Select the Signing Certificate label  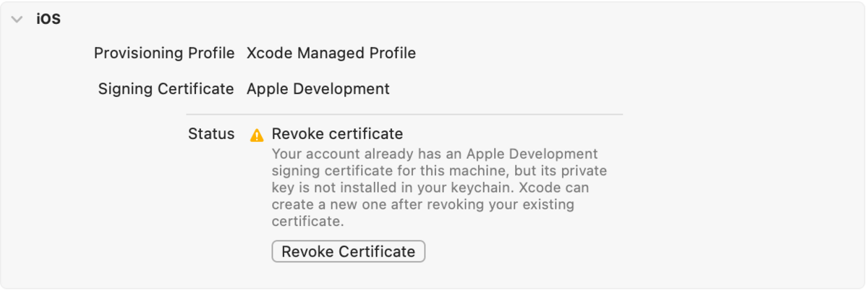(x=166, y=89)
